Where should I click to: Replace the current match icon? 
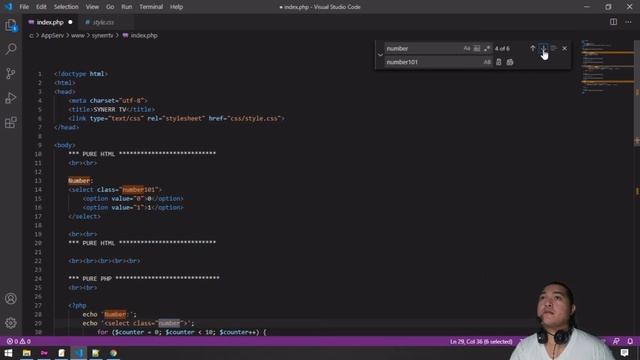pos(498,62)
